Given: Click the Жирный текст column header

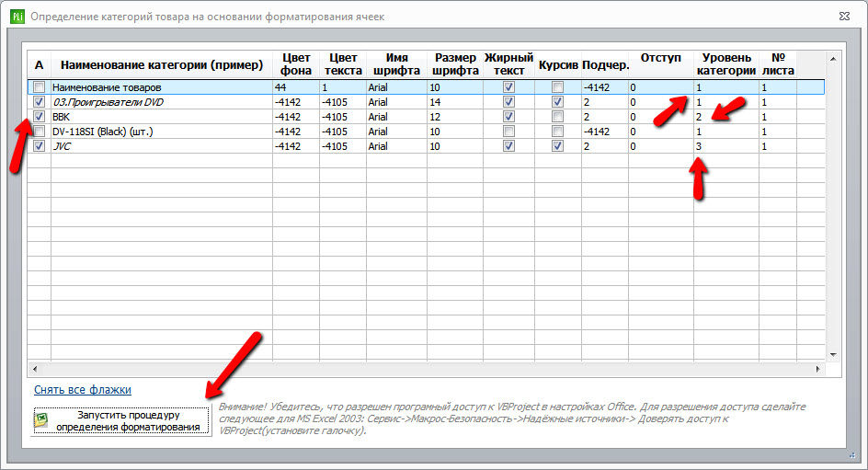Looking at the screenshot, I should click(x=508, y=64).
